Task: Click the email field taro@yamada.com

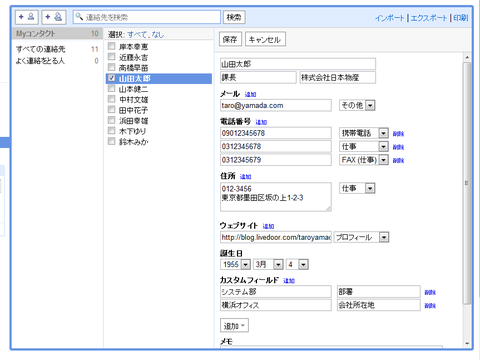Action: [276, 105]
